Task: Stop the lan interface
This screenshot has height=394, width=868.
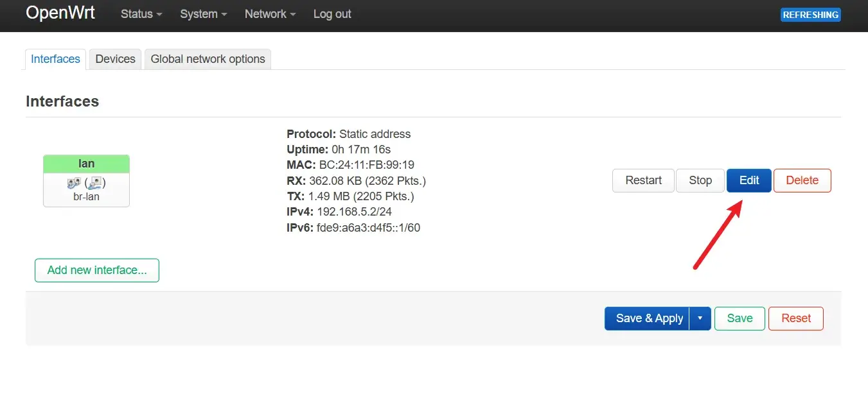Action: [700, 180]
